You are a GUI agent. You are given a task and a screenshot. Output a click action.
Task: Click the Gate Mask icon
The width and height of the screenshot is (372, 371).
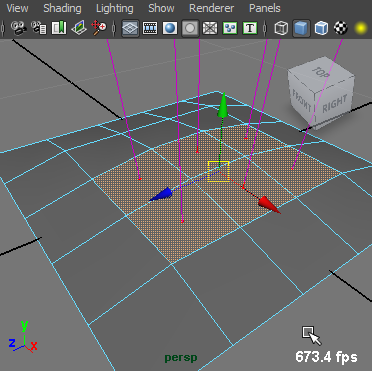[x=190, y=28]
